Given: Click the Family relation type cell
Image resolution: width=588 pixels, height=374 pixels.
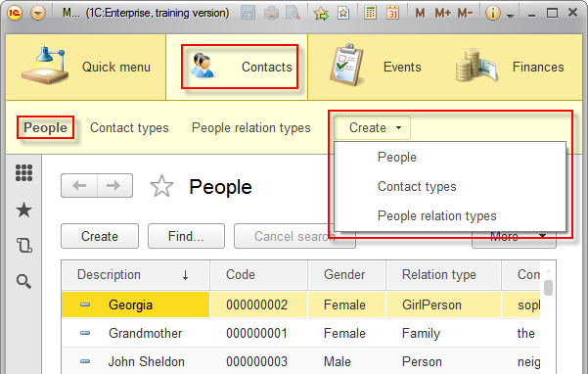Looking at the screenshot, I should 443,333.
